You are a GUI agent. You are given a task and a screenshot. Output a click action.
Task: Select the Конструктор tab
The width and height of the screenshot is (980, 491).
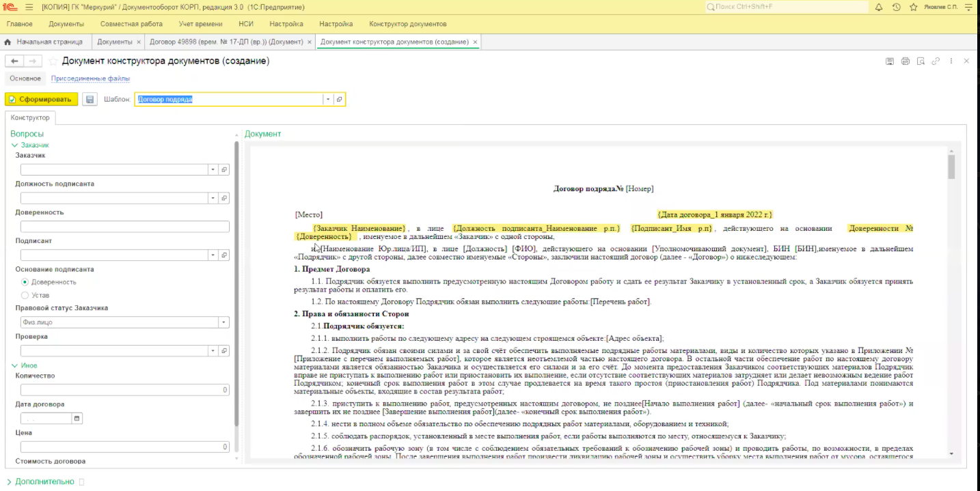pyautogui.click(x=30, y=117)
